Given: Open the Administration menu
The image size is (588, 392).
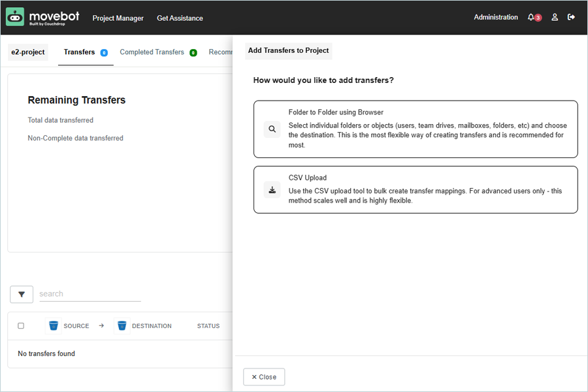Looking at the screenshot, I should click(496, 18).
